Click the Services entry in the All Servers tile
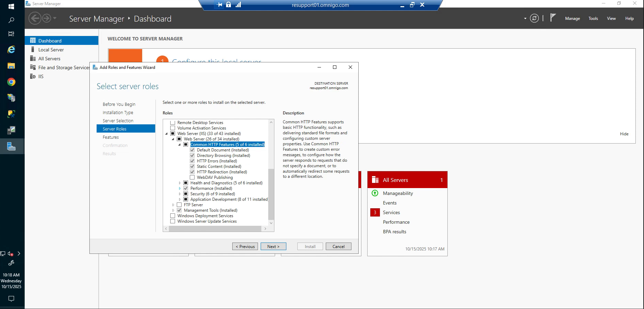The width and height of the screenshot is (644, 309). (x=391, y=212)
